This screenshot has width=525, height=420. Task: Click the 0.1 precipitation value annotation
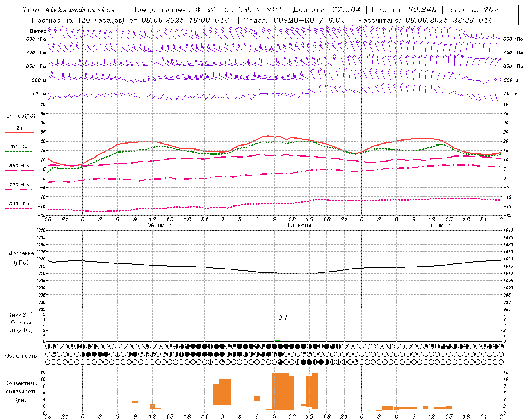(283, 318)
